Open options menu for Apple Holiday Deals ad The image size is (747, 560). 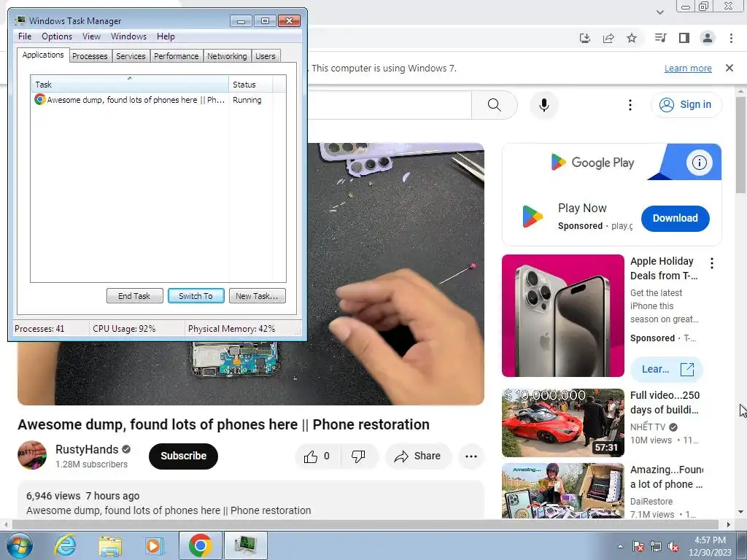coord(712,263)
